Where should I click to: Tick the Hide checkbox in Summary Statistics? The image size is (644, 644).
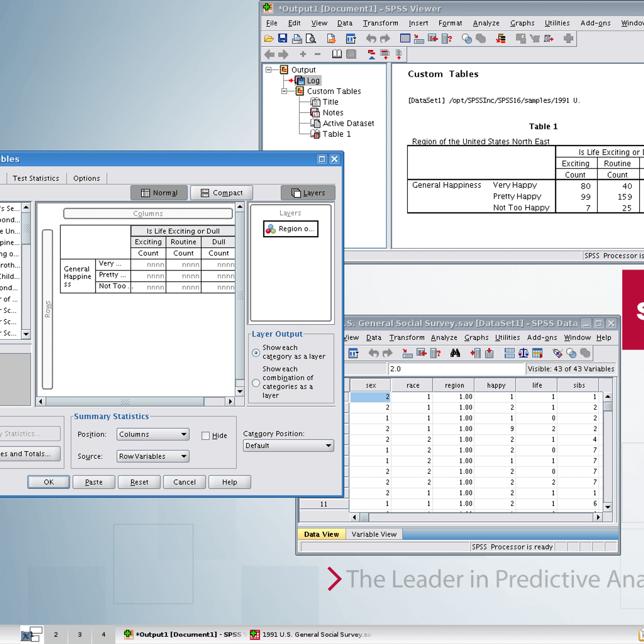click(206, 436)
